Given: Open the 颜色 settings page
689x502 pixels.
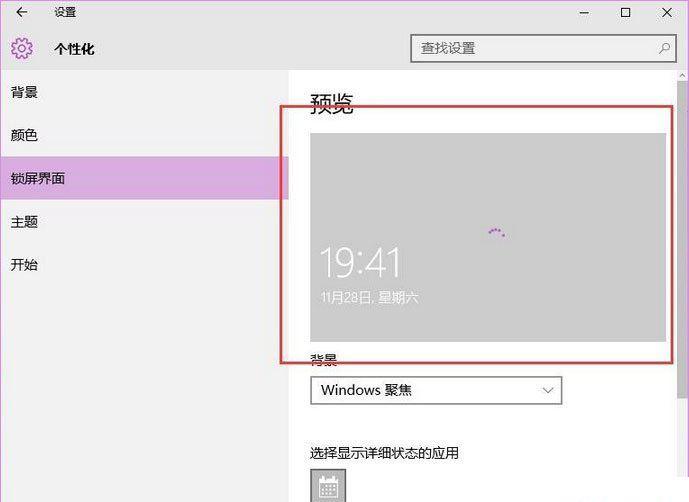Looking at the screenshot, I should pos(144,135).
